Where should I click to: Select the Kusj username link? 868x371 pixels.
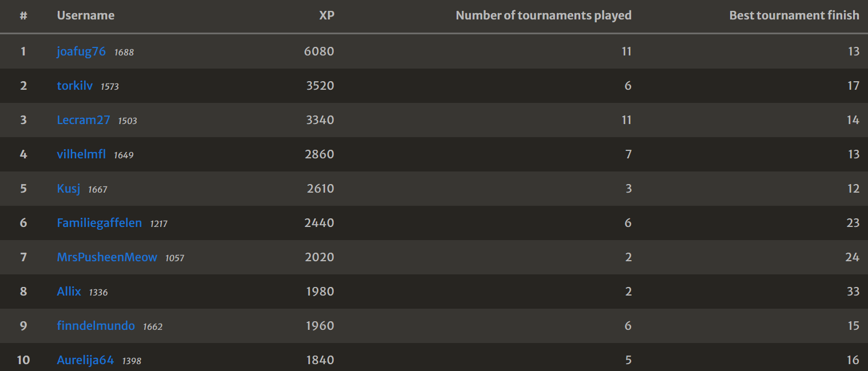point(69,189)
